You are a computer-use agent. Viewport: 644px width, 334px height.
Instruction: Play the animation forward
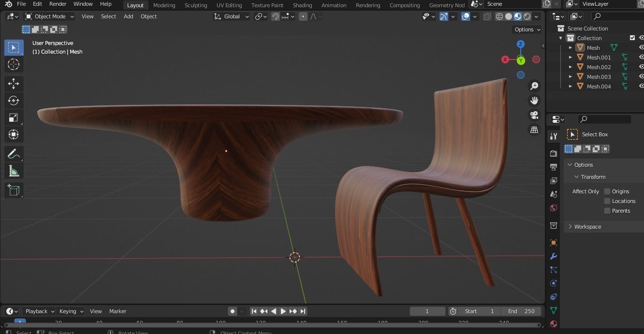pyautogui.click(x=283, y=311)
